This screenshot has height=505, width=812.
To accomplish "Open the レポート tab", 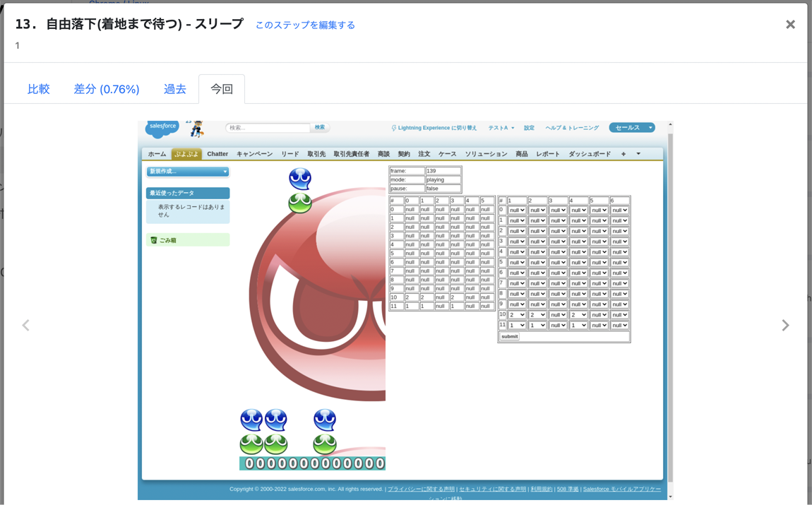I will (x=548, y=154).
